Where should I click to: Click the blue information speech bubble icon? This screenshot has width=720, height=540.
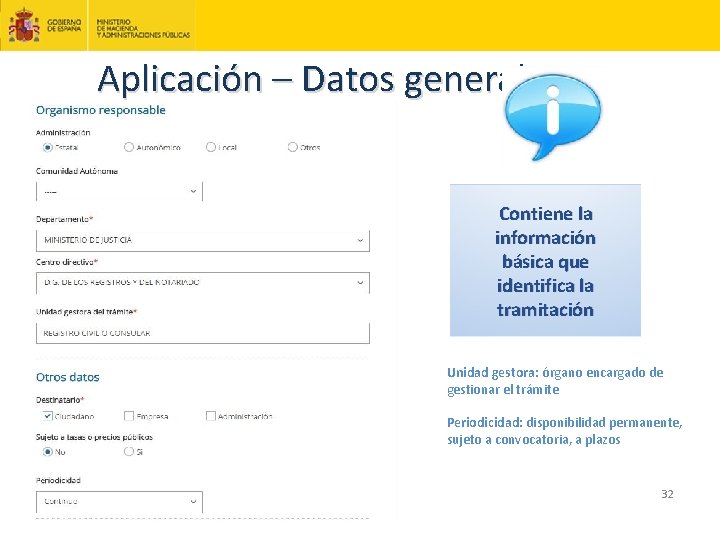point(553,117)
